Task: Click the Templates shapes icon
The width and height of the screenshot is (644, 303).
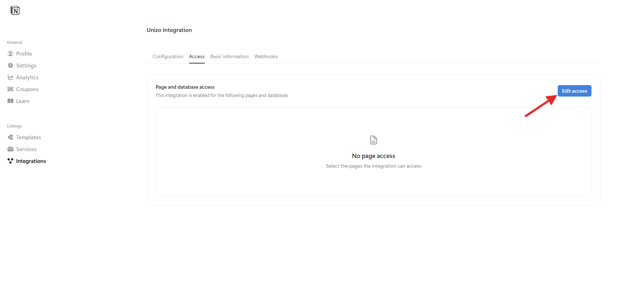Action: click(10, 137)
